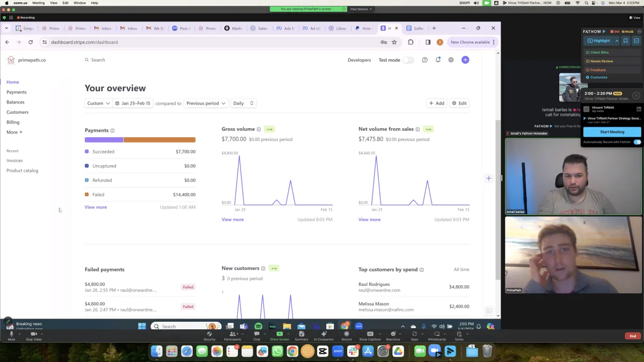Click End button in Zoom
Screen dimensions: 644x362
pos(633,336)
